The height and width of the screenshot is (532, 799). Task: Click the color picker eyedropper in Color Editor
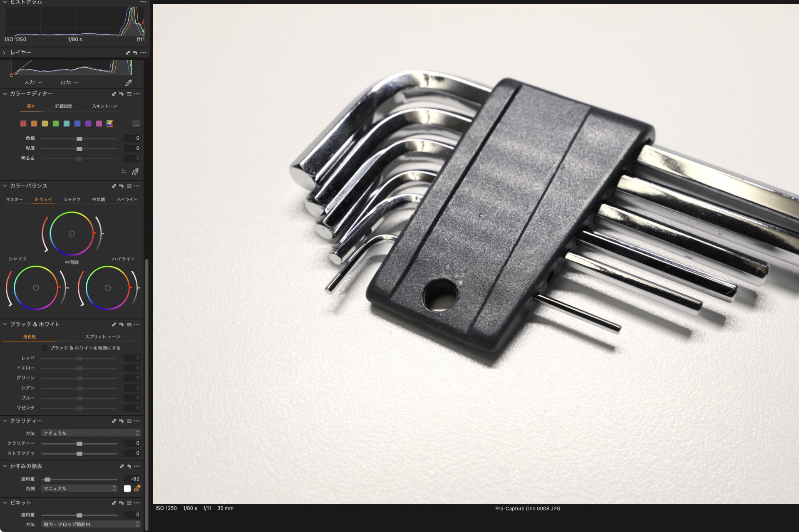click(x=135, y=172)
